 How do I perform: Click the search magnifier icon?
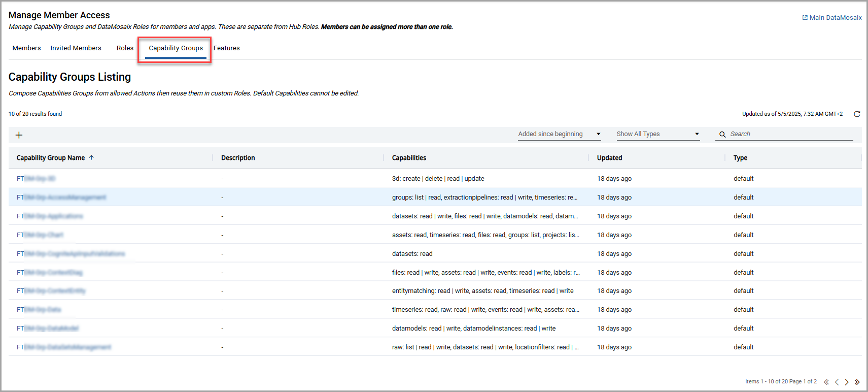pos(722,135)
